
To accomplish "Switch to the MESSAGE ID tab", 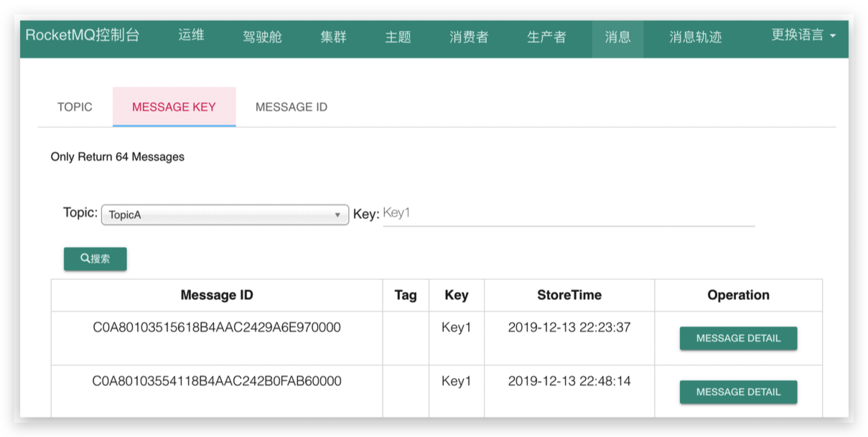I will click(290, 106).
